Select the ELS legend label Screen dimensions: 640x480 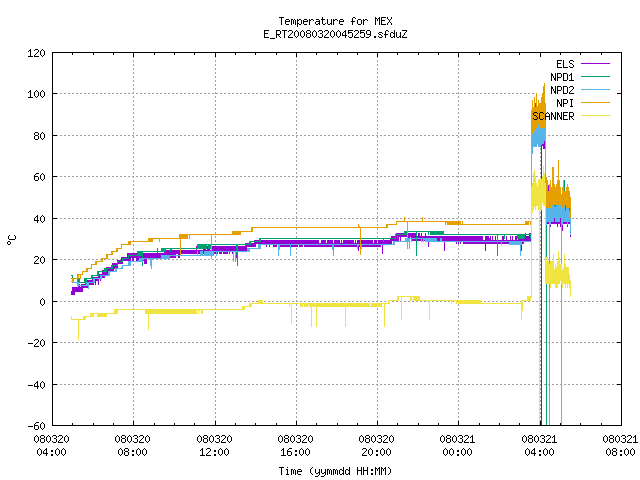(x=565, y=64)
